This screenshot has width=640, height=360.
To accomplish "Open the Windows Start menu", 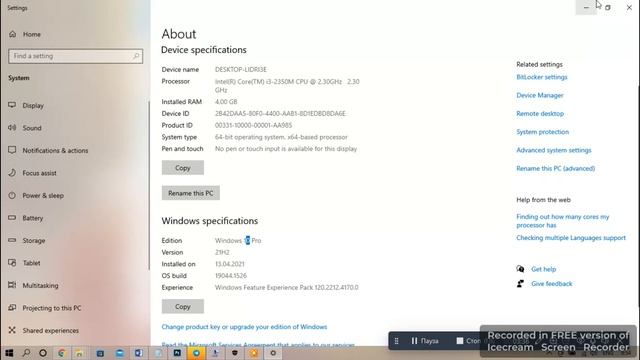I will coord(9,353).
